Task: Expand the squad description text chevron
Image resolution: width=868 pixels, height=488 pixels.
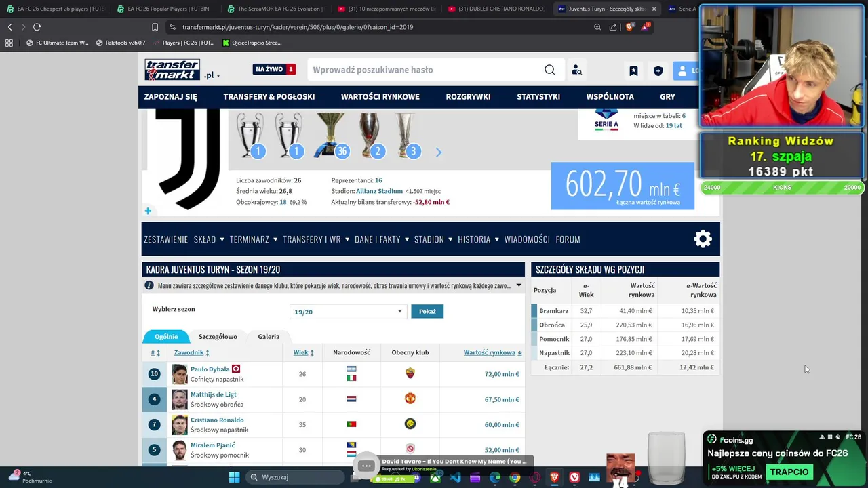Action: tap(519, 285)
